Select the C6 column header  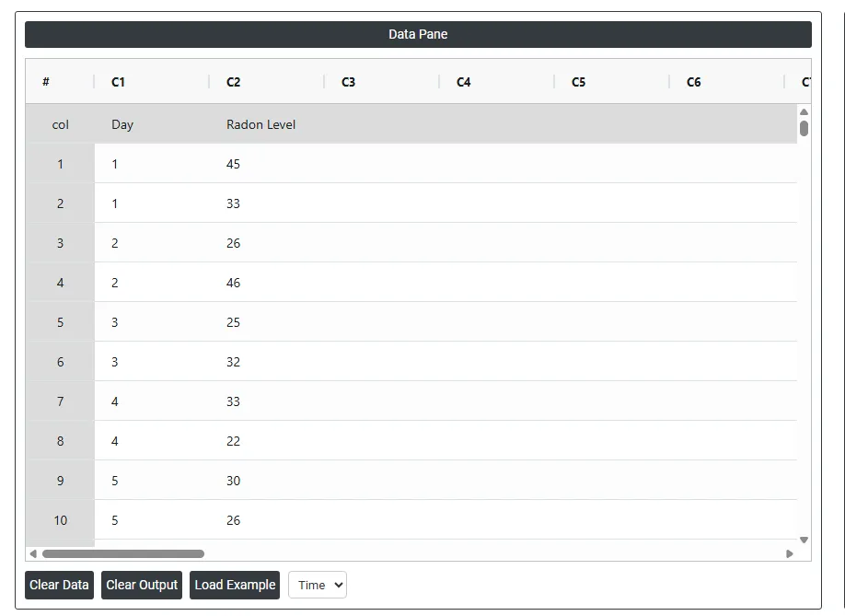coord(727,82)
